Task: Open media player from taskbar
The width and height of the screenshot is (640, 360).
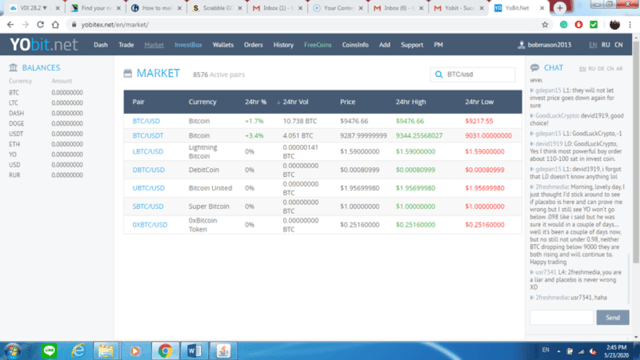Action: click(x=135, y=351)
